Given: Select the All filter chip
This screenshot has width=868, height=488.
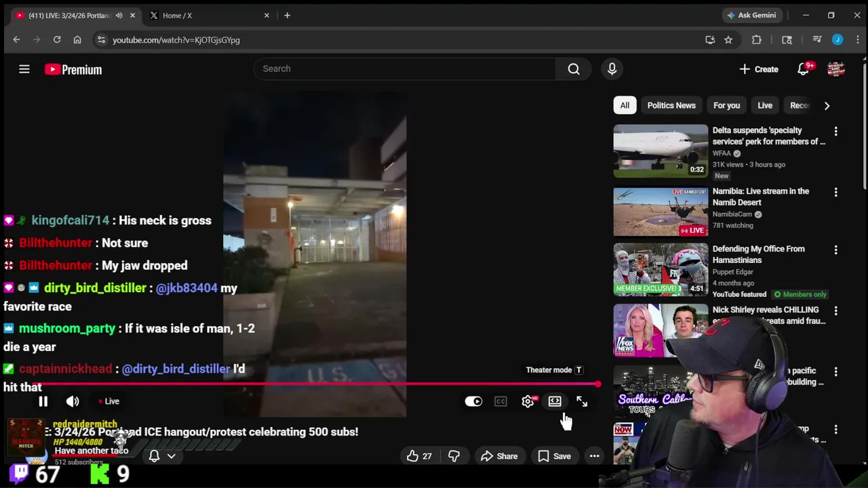Looking at the screenshot, I should tap(625, 105).
